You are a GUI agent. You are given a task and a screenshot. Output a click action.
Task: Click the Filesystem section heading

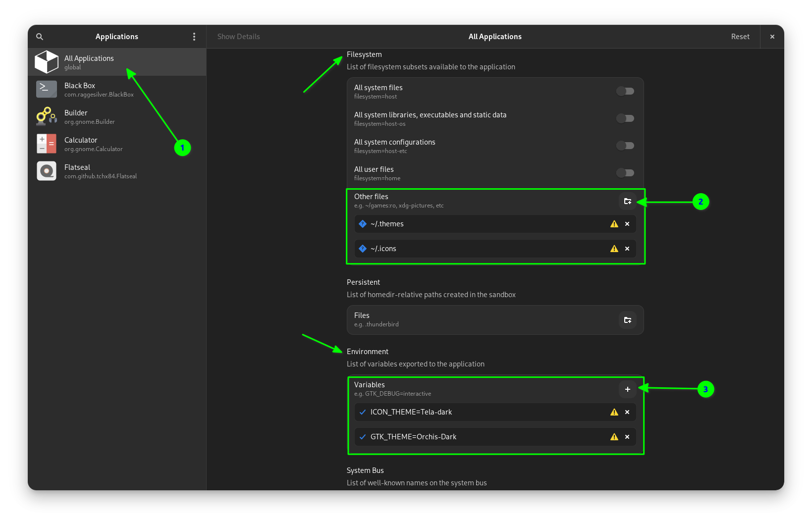pyautogui.click(x=364, y=54)
